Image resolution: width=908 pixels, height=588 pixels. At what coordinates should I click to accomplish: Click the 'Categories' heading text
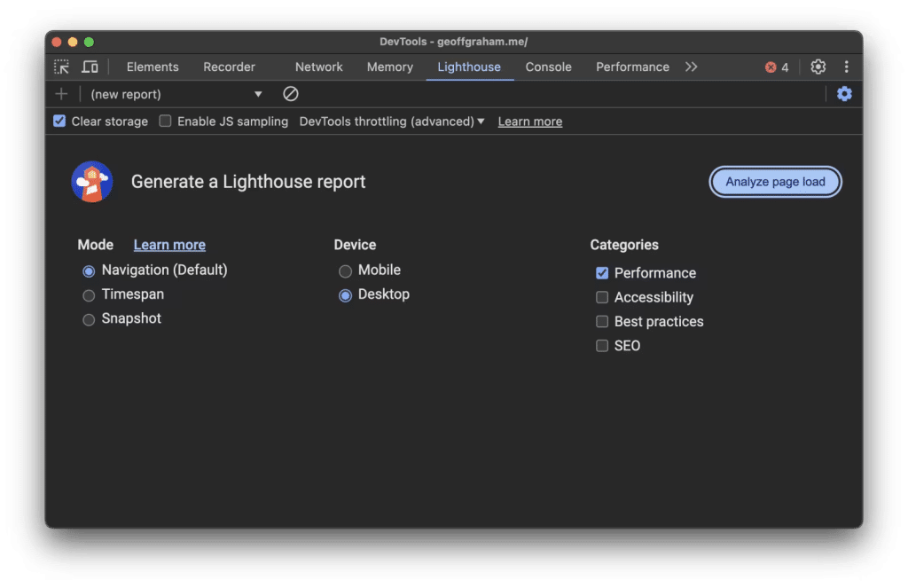click(624, 245)
